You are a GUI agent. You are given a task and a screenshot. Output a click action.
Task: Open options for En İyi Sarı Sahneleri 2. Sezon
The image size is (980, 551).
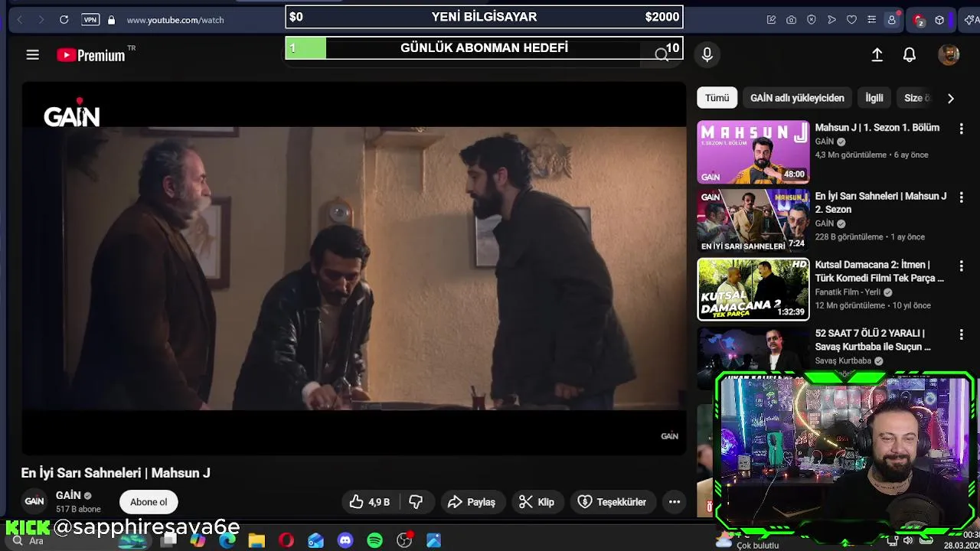click(962, 197)
